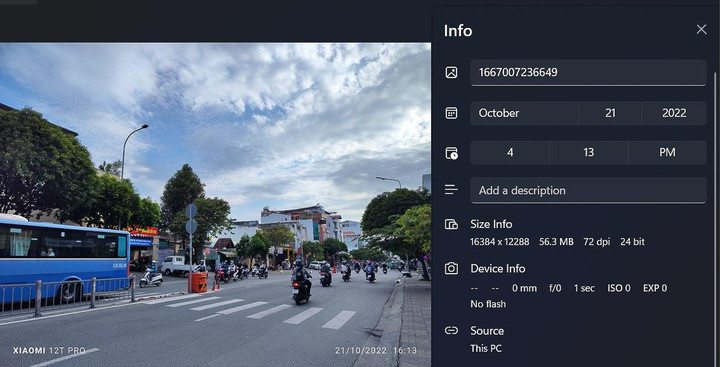Select the 56.3 MB file size
720x367 pixels.
pos(556,242)
